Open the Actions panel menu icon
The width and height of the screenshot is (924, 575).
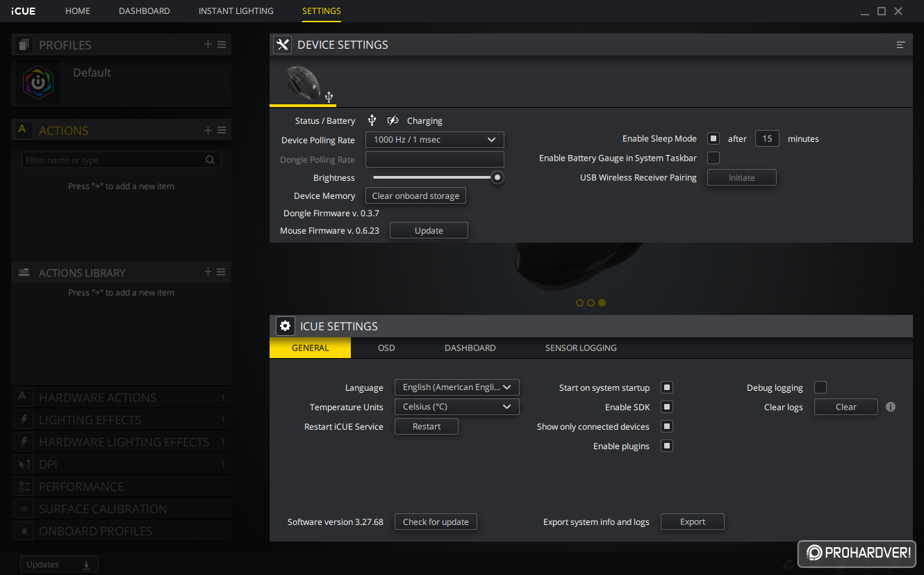click(x=222, y=130)
